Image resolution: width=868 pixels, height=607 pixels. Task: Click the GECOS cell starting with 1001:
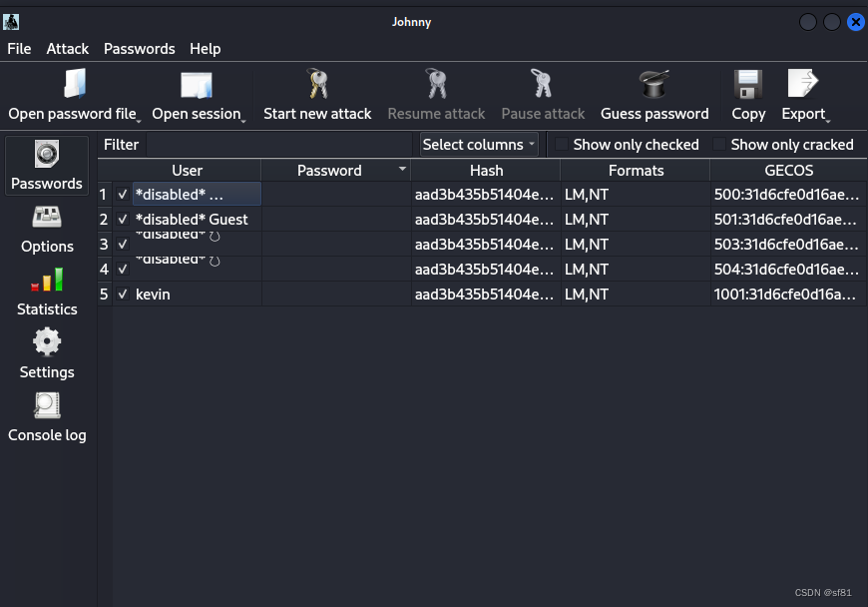788,295
